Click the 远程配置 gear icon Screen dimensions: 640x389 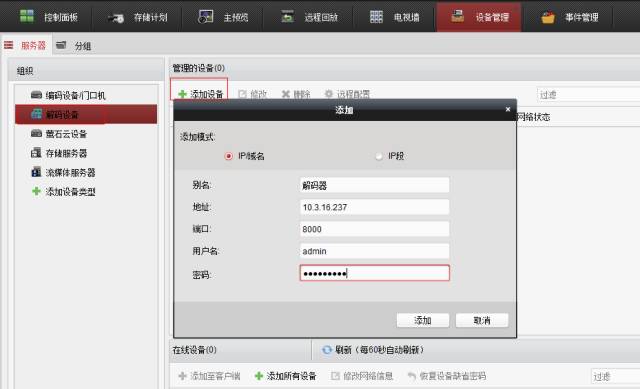(329, 94)
